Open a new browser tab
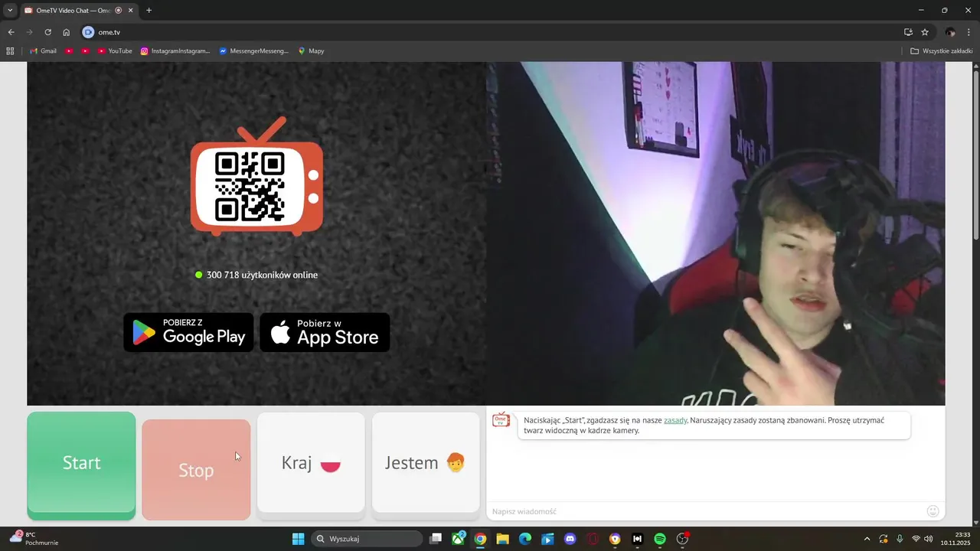The height and width of the screenshot is (551, 980). tap(149, 10)
